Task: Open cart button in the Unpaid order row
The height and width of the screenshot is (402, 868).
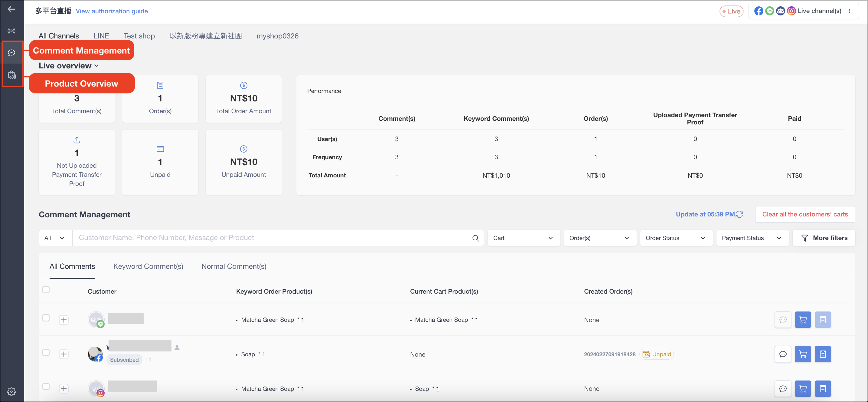Action: (x=803, y=354)
